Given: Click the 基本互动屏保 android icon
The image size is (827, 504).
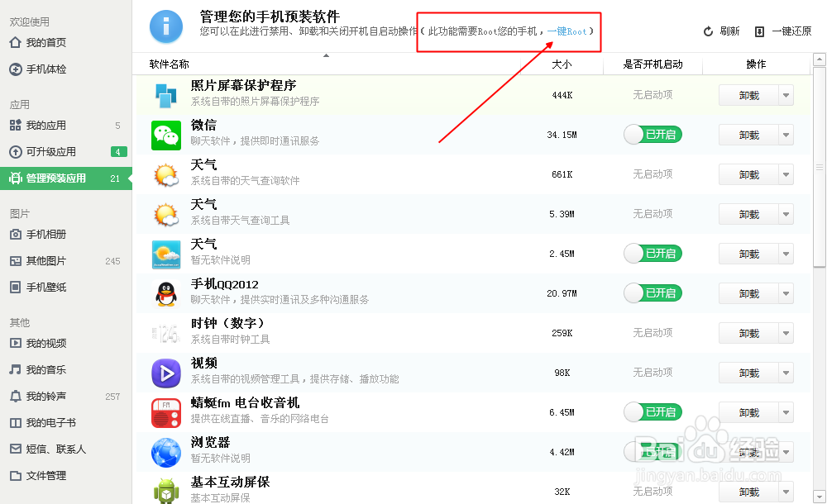Looking at the screenshot, I should (166, 490).
